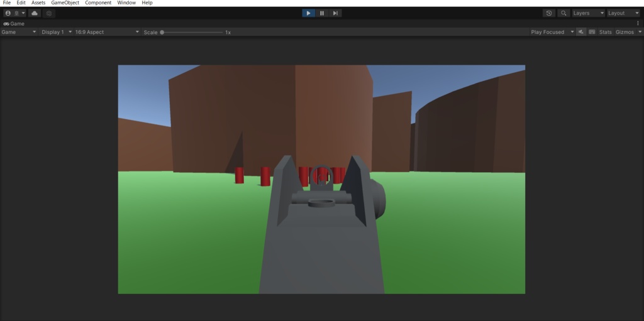Toggle Gizmos in Game view

(625, 32)
